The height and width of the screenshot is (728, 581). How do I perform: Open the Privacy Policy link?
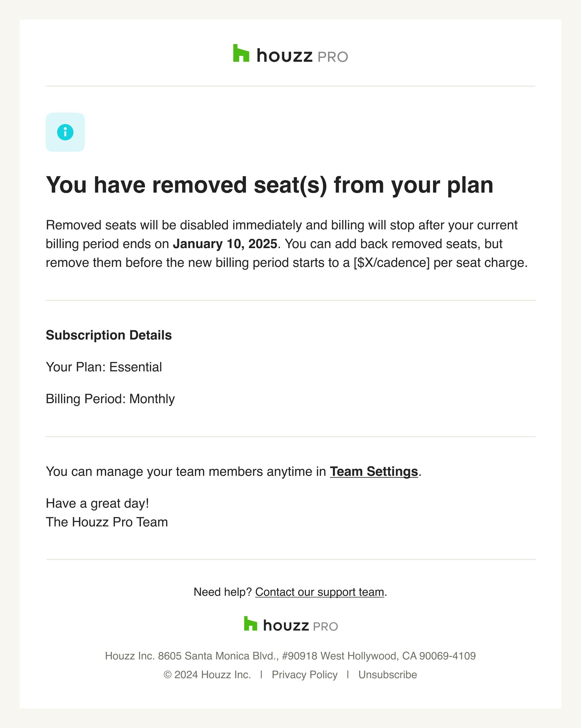(x=305, y=675)
